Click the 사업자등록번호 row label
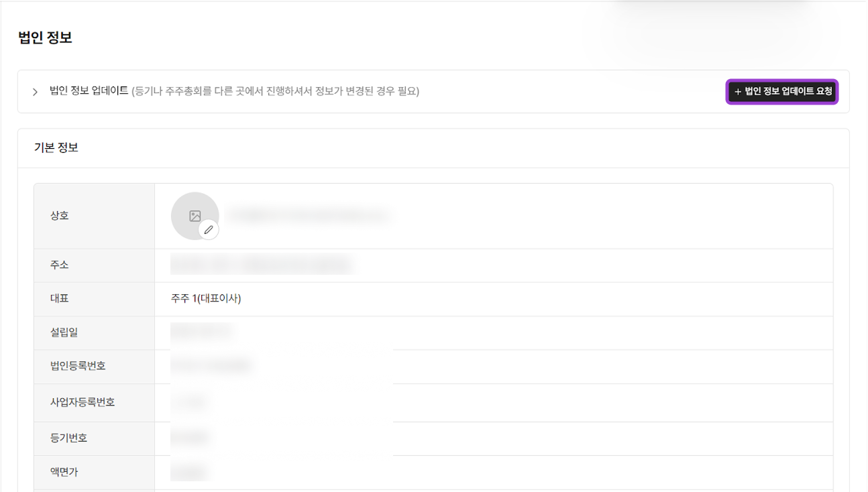This screenshot has width=868, height=492. pyautogui.click(x=83, y=402)
